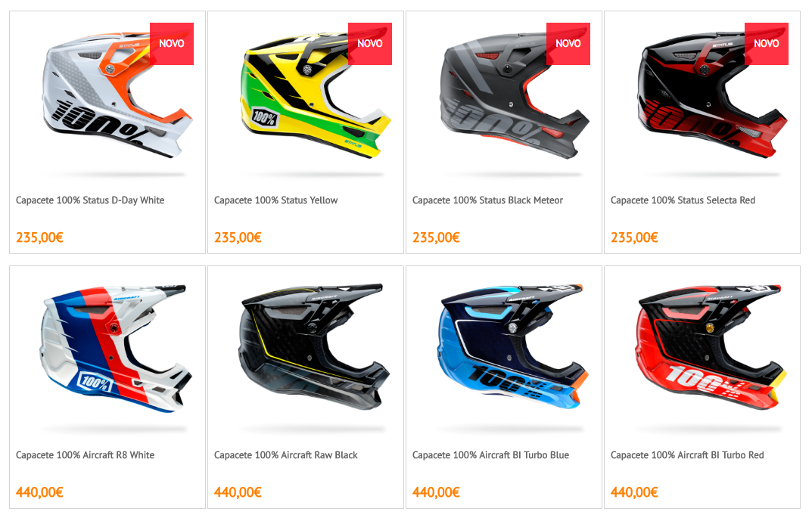812x518 pixels.
Task: Click the NOVO badge on the Selecta Red helmet
Action: 767,43
